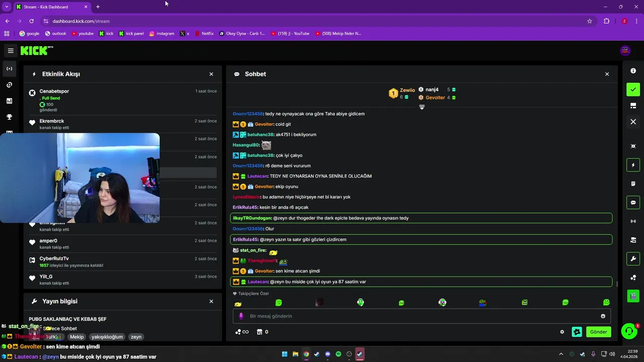
Task: Collapse the chat leaderboard bar
Action: click(x=422, y=107)
